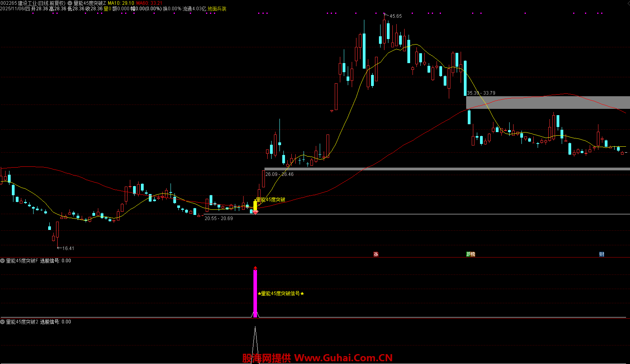Click the green 跌榜 event marker icon
The height and width of the screenshot is (364, 630).
(471, 254)
